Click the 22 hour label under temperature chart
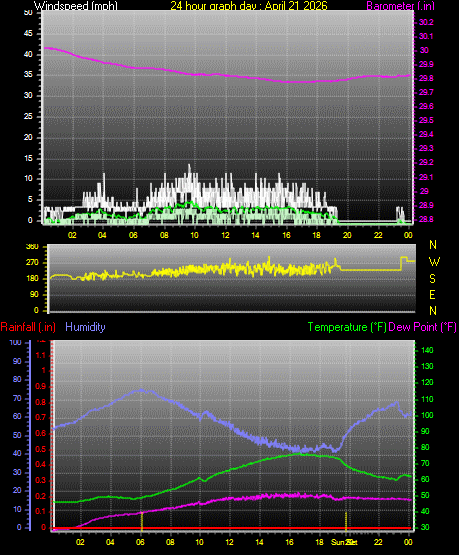 (378, 542)
